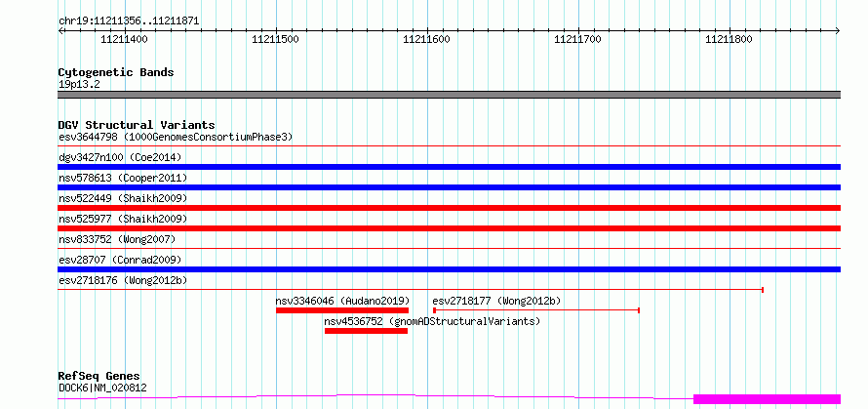This screenshot has height=409, width=868.
Task: Click ruler position 11211800
Action: point(730,39)
